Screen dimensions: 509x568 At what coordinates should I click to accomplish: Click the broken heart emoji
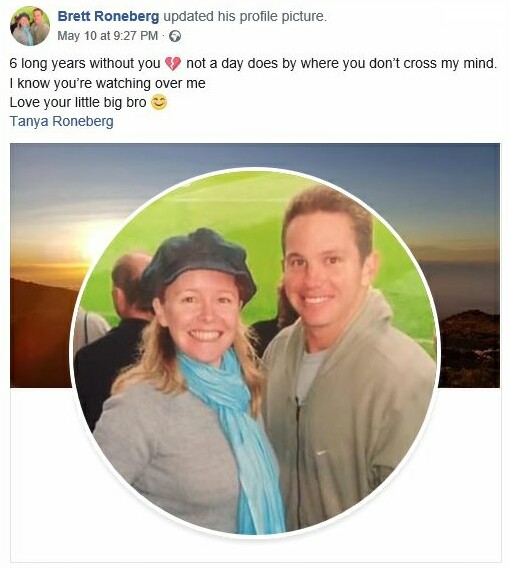point(173,64)
